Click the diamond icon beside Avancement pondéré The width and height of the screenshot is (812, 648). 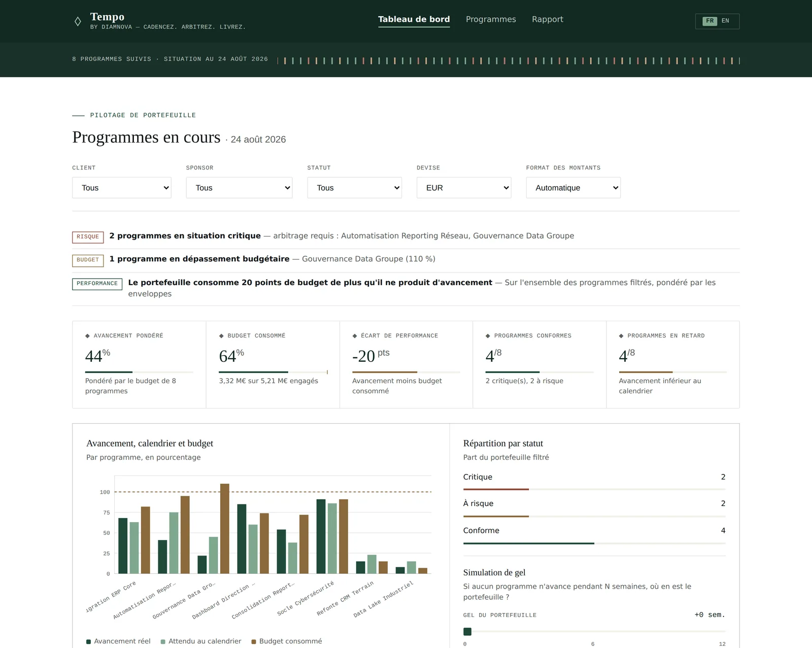point(87,336)
